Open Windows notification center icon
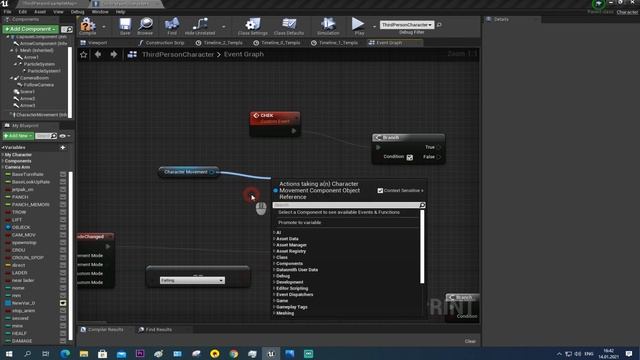This screenshot has width=640, height=360. (629, 353)
